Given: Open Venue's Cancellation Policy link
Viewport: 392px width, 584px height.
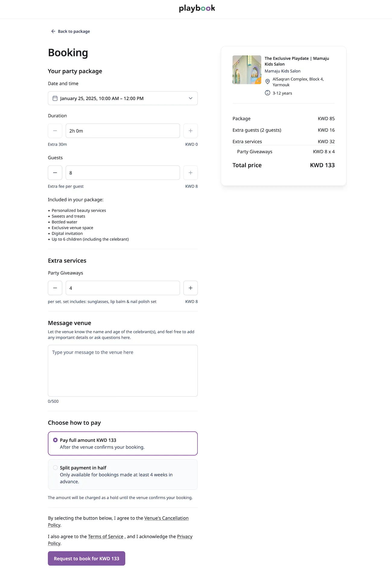Looking at the screenshot, I should point(166,518).
